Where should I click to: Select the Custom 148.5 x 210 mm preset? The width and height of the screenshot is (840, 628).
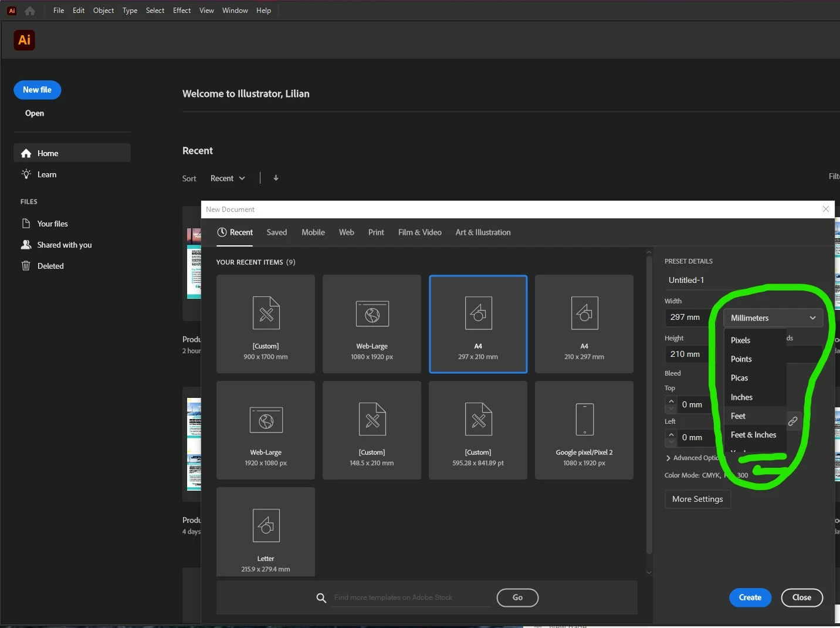coord(372,430)
